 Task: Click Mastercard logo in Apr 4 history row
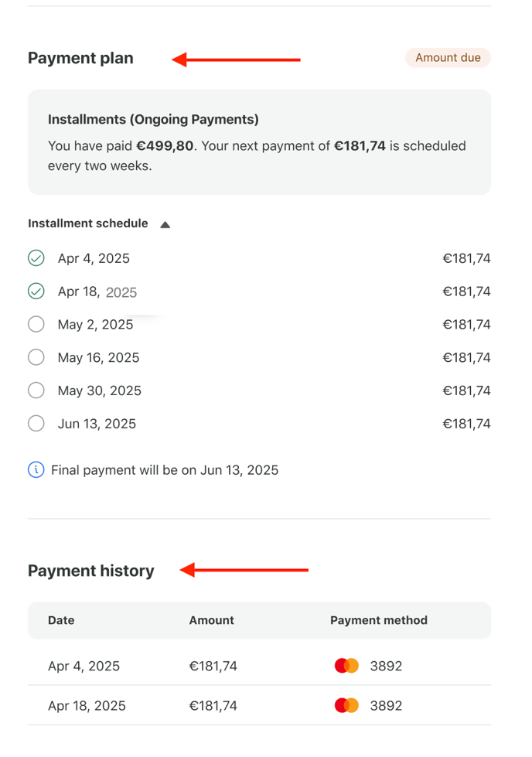coord(346,666)
